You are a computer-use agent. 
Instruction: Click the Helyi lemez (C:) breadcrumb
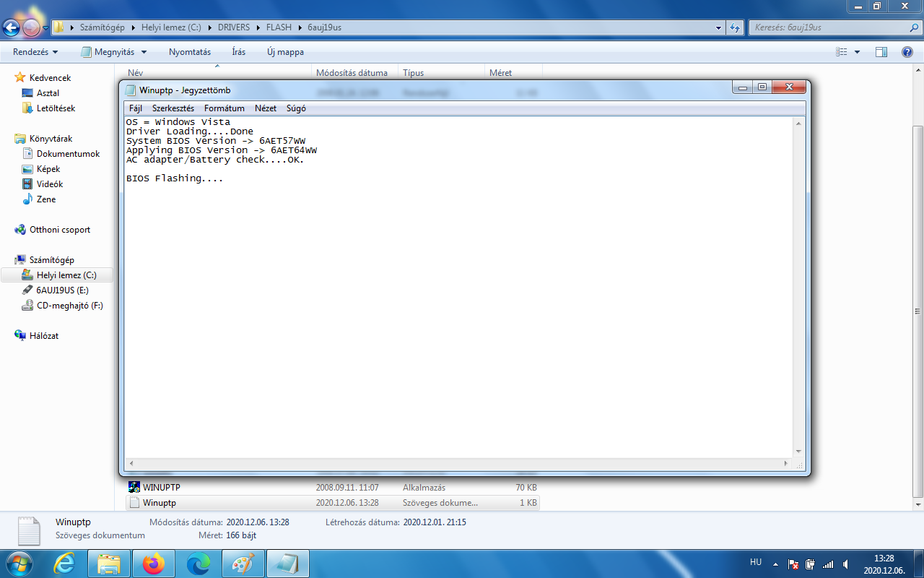coord(171,27)
